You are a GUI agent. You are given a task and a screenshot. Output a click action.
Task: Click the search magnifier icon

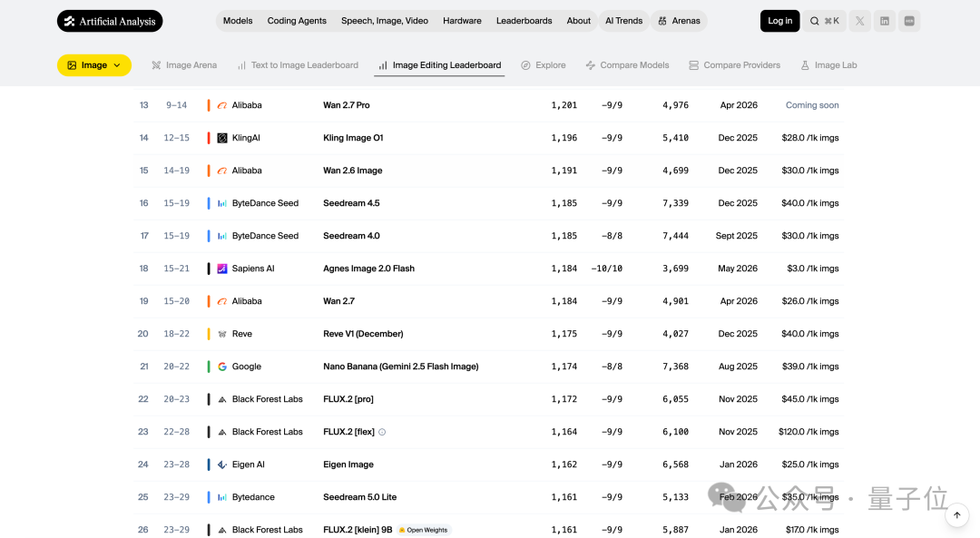point(814,21)
